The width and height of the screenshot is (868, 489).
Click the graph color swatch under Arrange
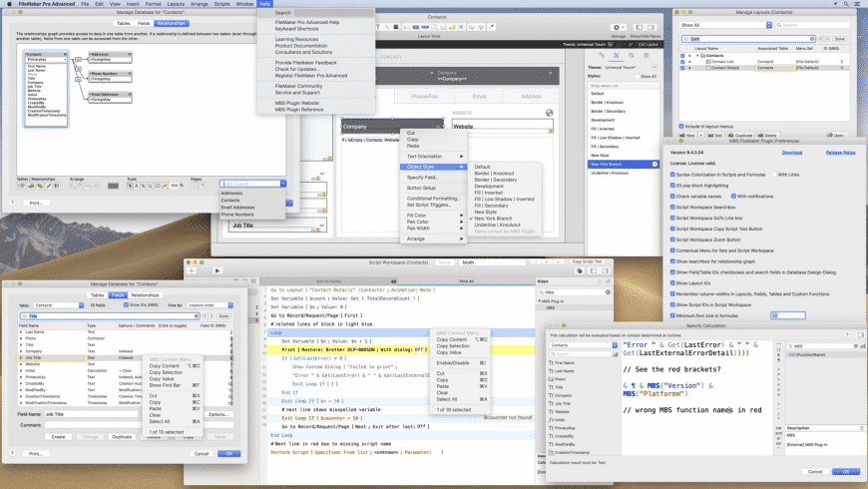point(113,186)
